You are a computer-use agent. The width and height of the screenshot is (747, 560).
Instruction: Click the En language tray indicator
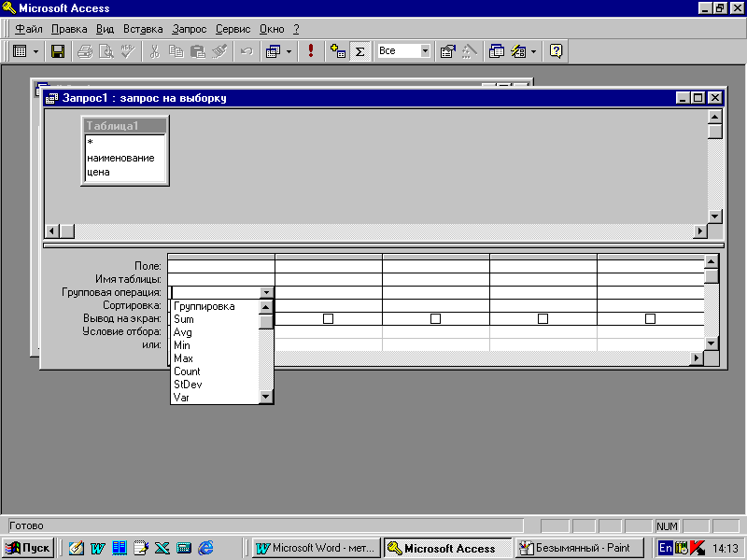(x=665, y=548)
